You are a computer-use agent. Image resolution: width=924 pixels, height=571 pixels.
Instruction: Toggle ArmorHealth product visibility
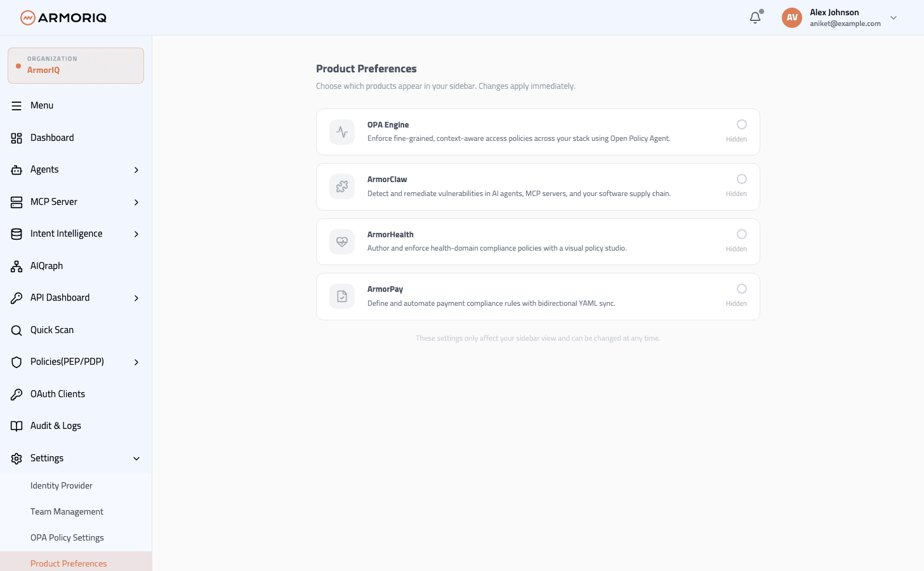coord(742,234)
